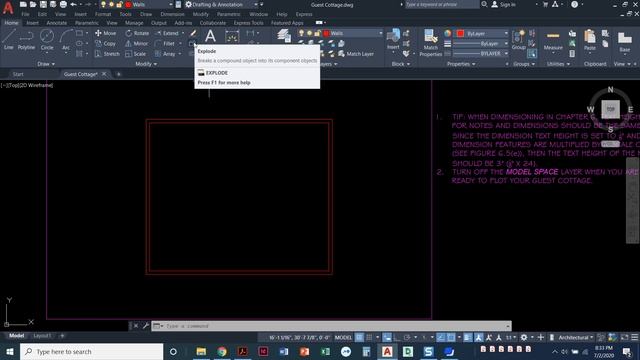Select the Text tool (large A)
Image resolution: width=640 pixels, height=360 pixels.
tap(210, 36)
